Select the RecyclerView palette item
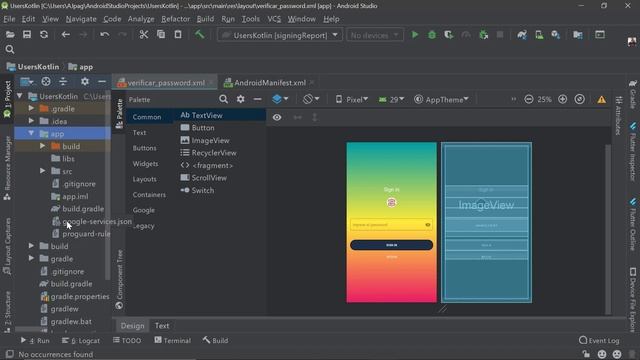The width and height of the screenshot is (640, 360). pos(209,153)
